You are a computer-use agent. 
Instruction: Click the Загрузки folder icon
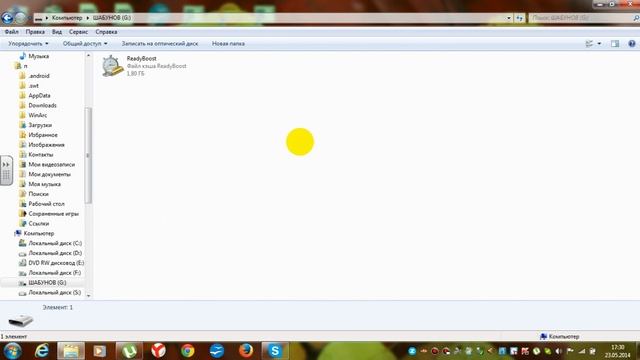[23, 125]
